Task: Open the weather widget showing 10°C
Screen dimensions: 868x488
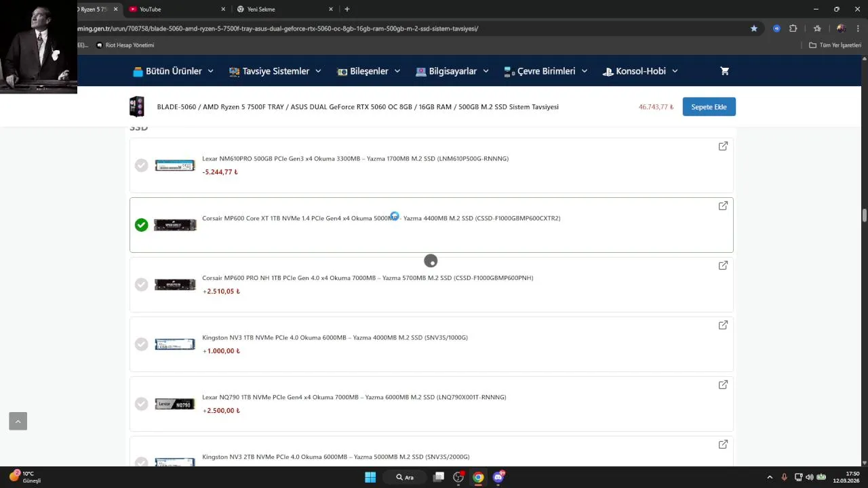Action: click(25, 477)
